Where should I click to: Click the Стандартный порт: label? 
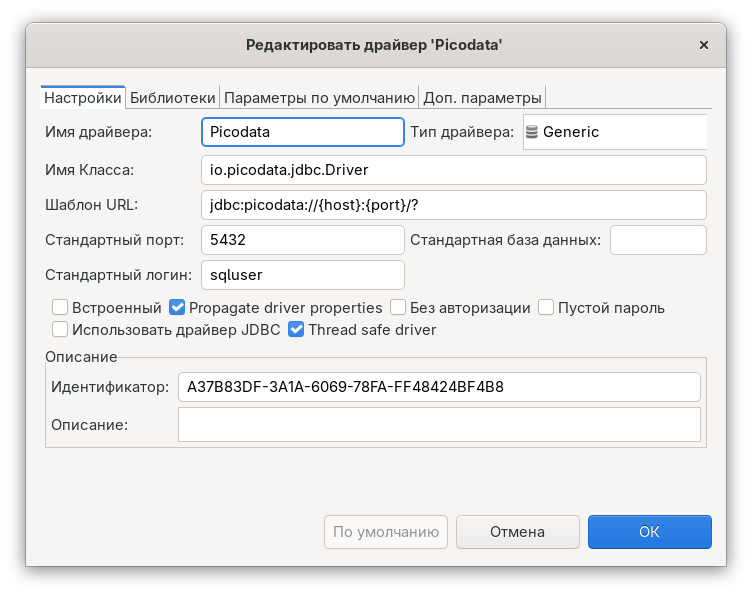115,240
